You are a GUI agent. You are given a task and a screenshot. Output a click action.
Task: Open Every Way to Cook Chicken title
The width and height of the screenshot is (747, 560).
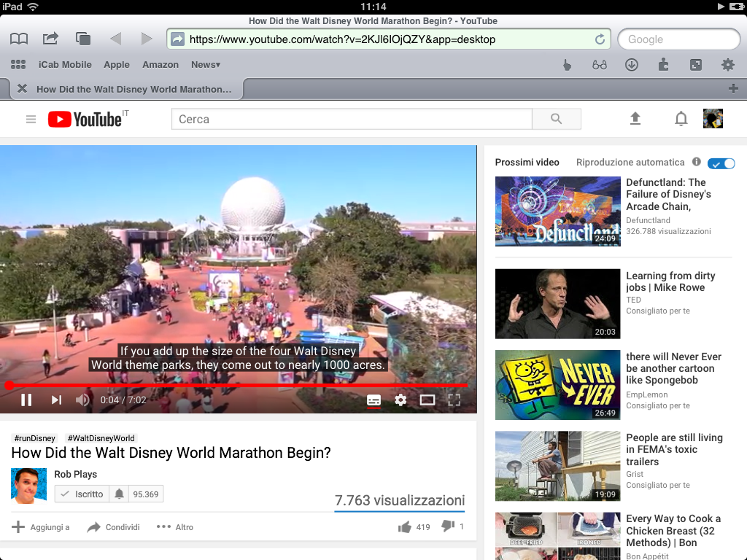tap(673, 531)
